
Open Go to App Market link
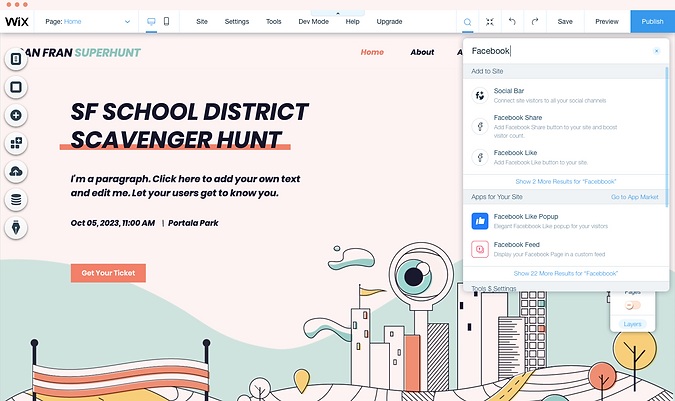pos(635,197)
